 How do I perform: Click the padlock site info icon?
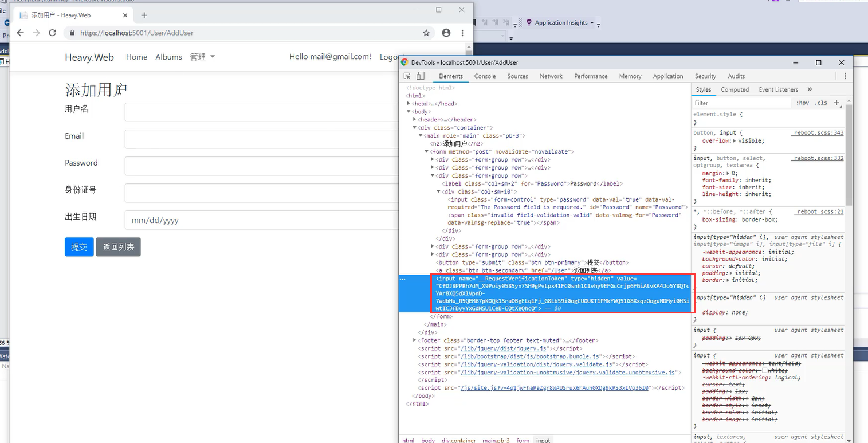pyautogui.click(x=72, y=33)
